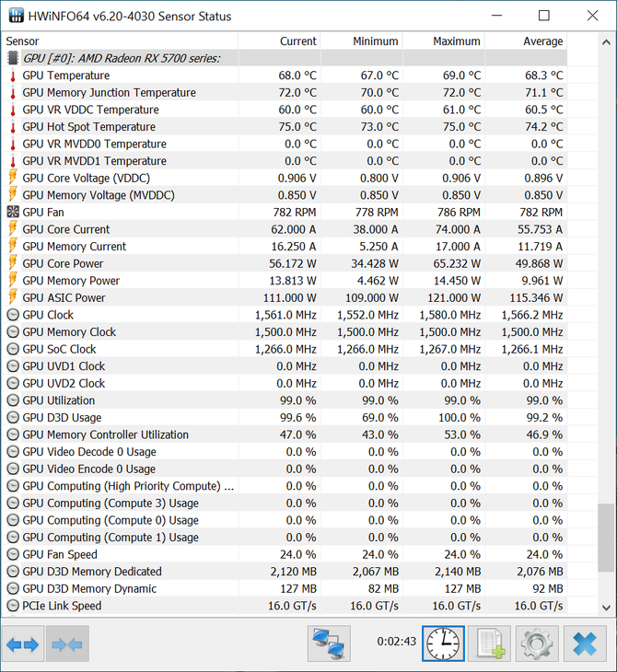The image size is (617, 672).
Task: Click the Maximum column header
Action: point(444,41)
